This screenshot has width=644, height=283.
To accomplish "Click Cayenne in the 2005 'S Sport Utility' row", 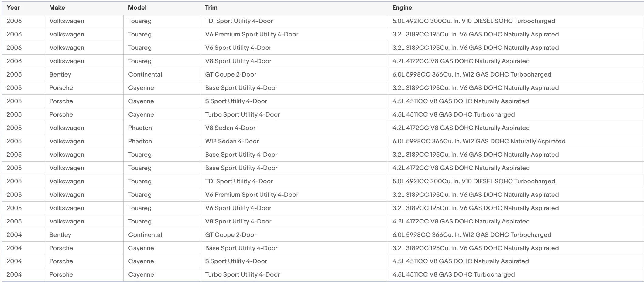I will pyautogui.click(x=141, y=101).
